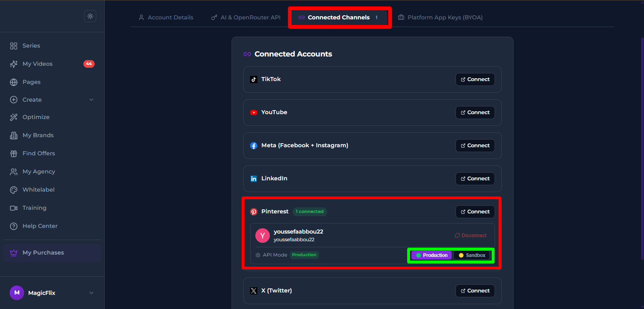Switch API Mode to Production
Image resolution: width=644 pixels, height=309 pixels.
(432, 255)
